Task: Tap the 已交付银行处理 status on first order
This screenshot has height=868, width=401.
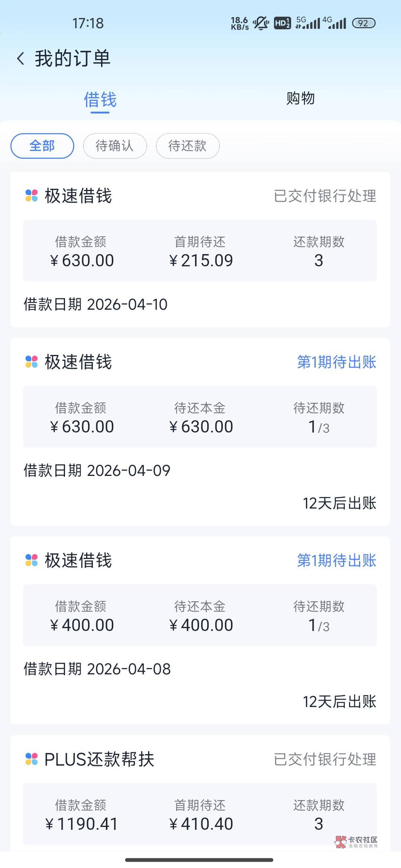Action: [x=325, y=196]
